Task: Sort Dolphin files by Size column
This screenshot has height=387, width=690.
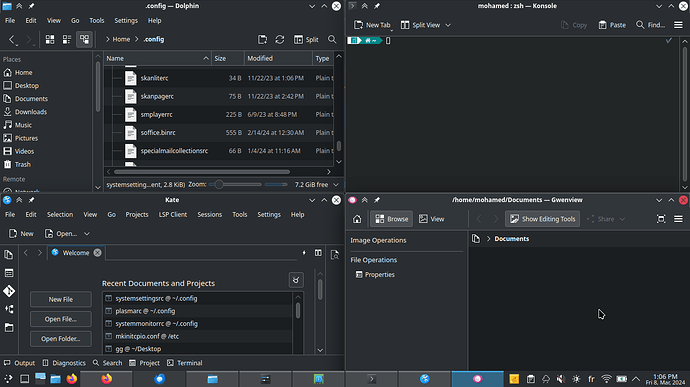Action: click(228, 58)
